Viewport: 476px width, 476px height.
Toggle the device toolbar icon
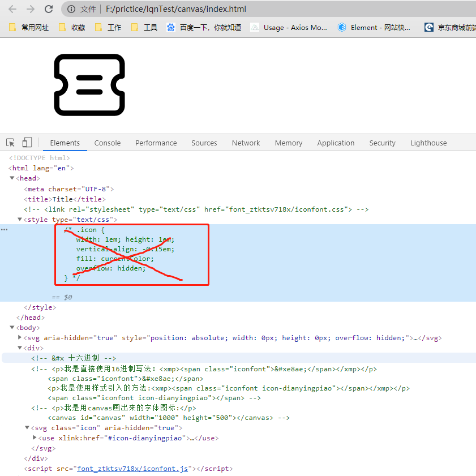click(27, 142)
